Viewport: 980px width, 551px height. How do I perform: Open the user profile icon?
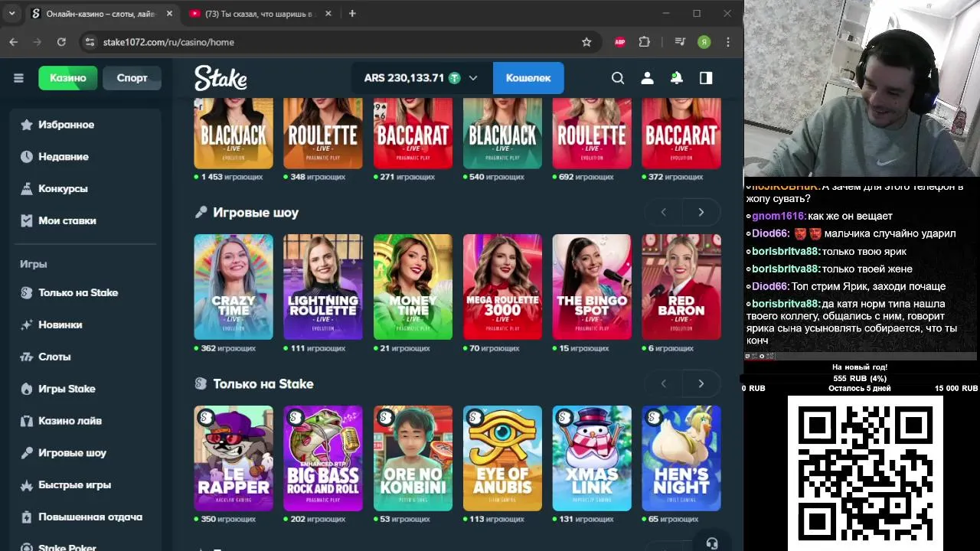coord(647,78)
